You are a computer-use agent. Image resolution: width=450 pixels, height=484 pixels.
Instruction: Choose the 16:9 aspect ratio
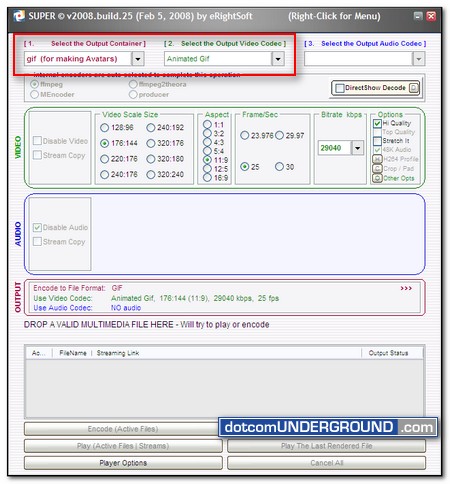[207, 178]
